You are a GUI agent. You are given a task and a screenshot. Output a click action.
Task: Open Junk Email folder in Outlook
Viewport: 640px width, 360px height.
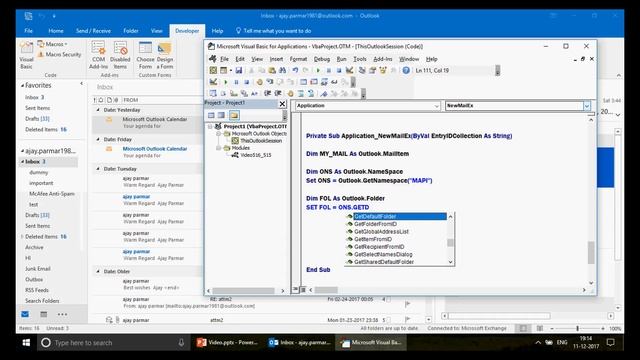click(x=38, y=269)
